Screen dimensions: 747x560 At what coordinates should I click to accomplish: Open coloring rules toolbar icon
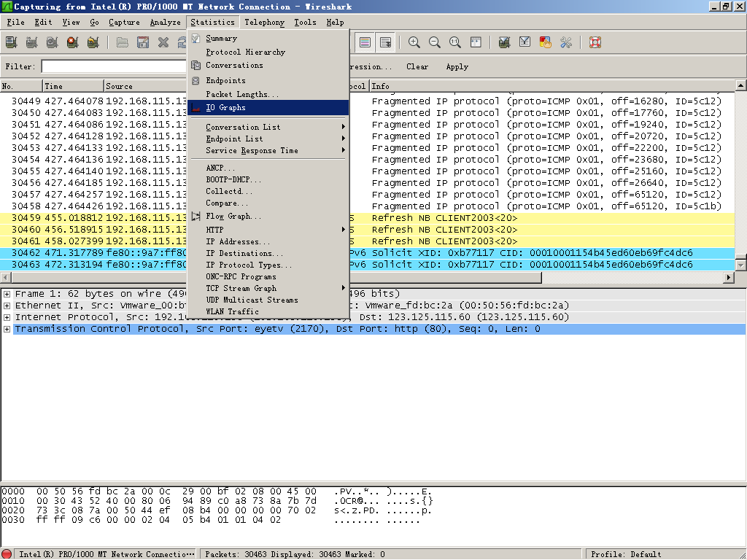545,42
